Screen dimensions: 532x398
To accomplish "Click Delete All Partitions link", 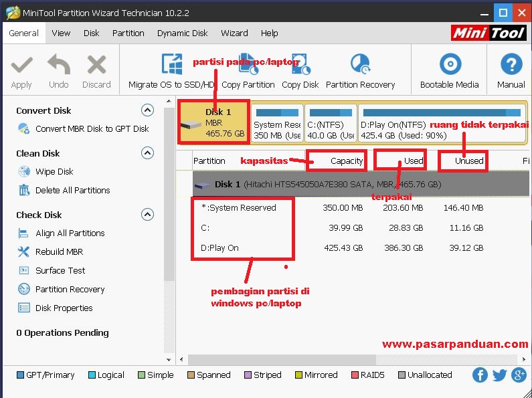I will [x=73, y=190].
